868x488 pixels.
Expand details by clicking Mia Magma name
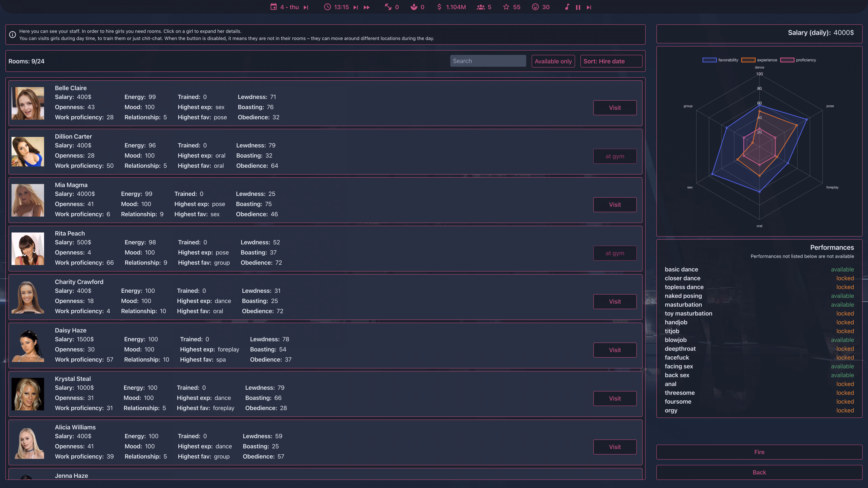pyautogui.click(x=71, y=185)
